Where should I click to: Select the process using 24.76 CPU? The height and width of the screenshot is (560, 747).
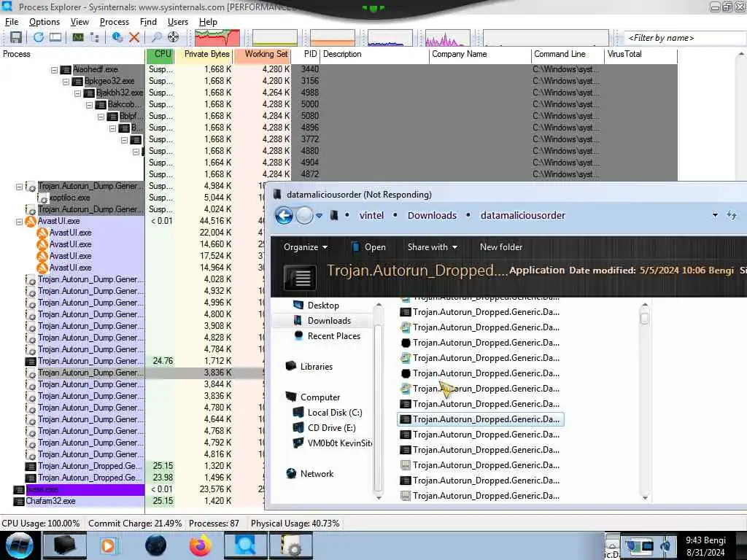(90, 361)
